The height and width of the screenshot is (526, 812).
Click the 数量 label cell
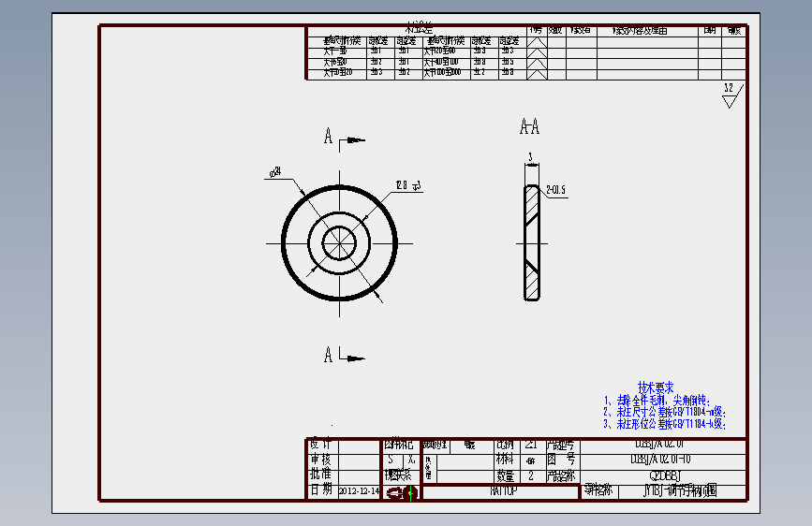pyautogui.click(x=505, y=475)
